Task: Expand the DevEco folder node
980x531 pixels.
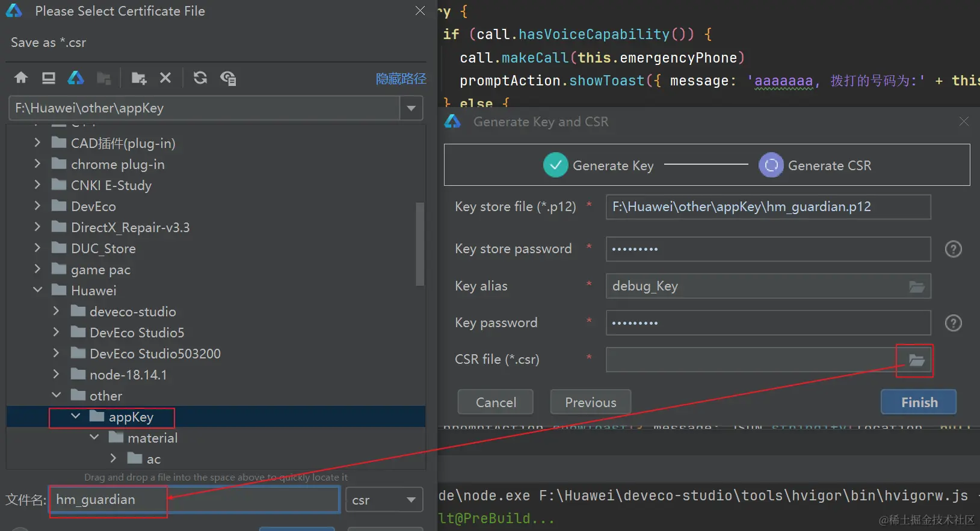Action: 37,206
